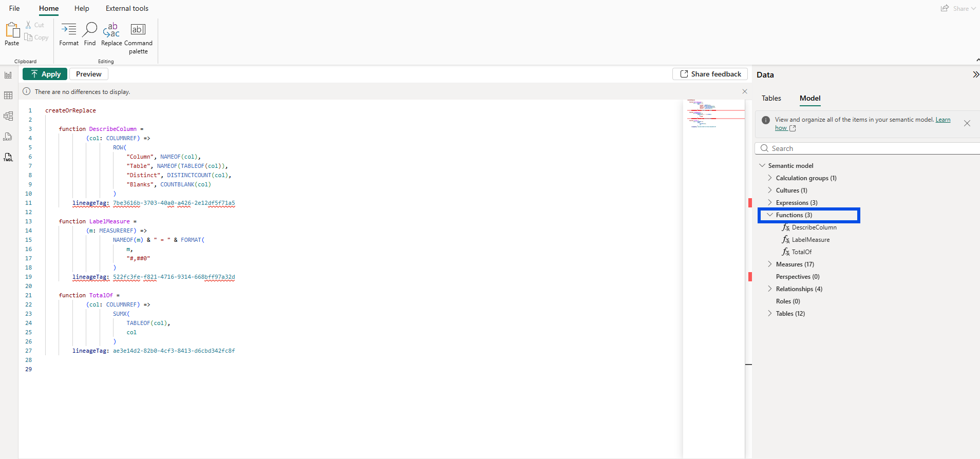The image size is (980, 459).
Task: Open TMDL view in left sidebar
Action: (x=8, y=157)
